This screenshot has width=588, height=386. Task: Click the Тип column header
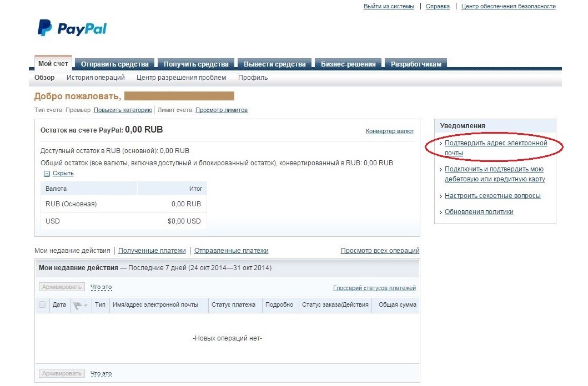click(100, 305)
